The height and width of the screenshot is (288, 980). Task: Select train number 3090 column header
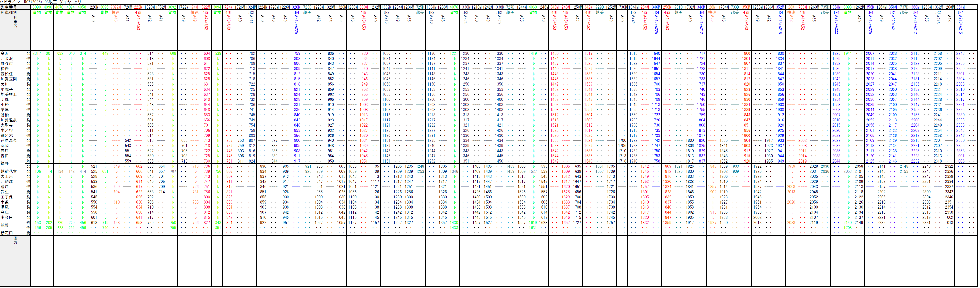(x=37, y=7)
